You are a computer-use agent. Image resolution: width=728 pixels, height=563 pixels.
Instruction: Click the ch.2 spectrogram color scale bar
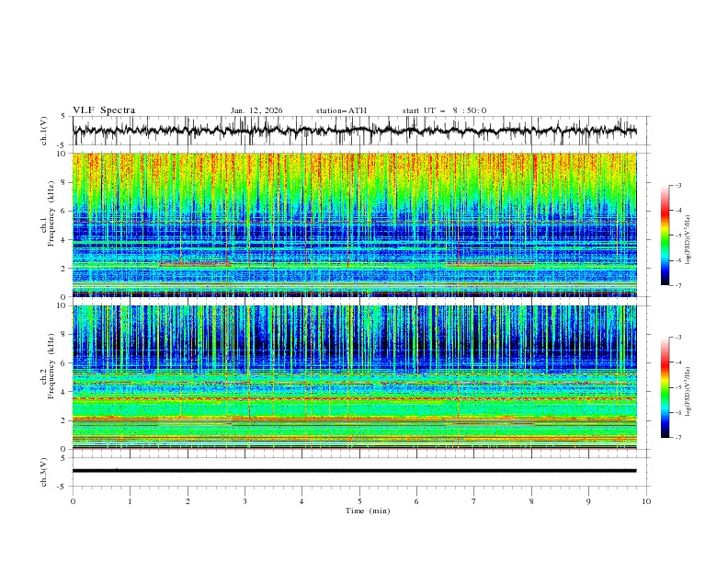click(x=665, y=387)
